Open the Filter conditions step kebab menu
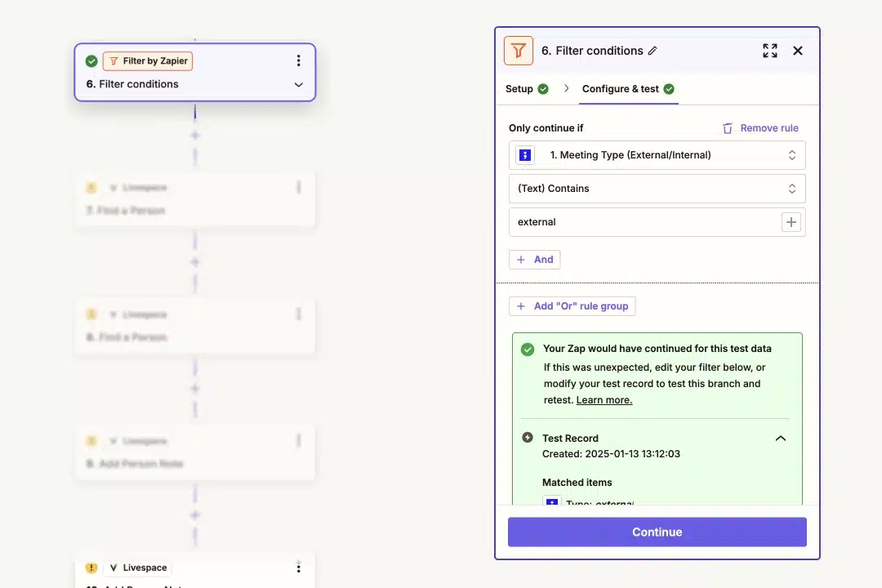The width and height of the screenshot is (882, 588). tap(299, 60)
